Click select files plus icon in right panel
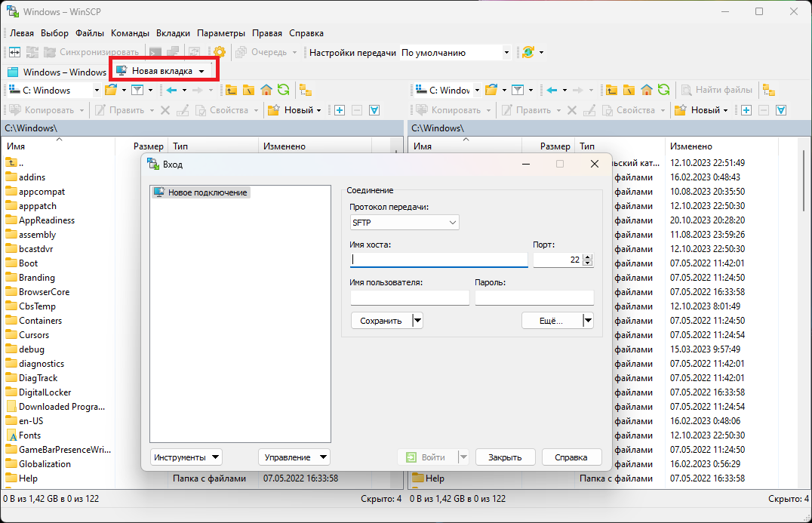The image size is (812, 523). click(746, 110)
